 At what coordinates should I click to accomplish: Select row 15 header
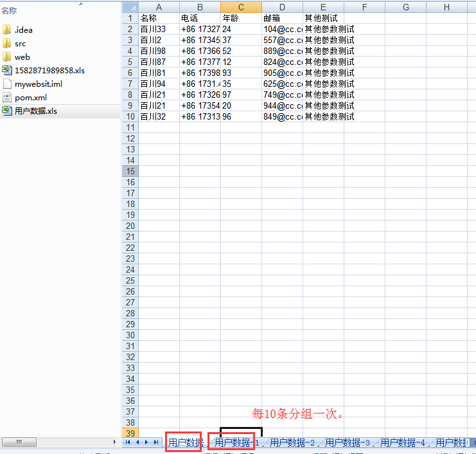point(130,171)
